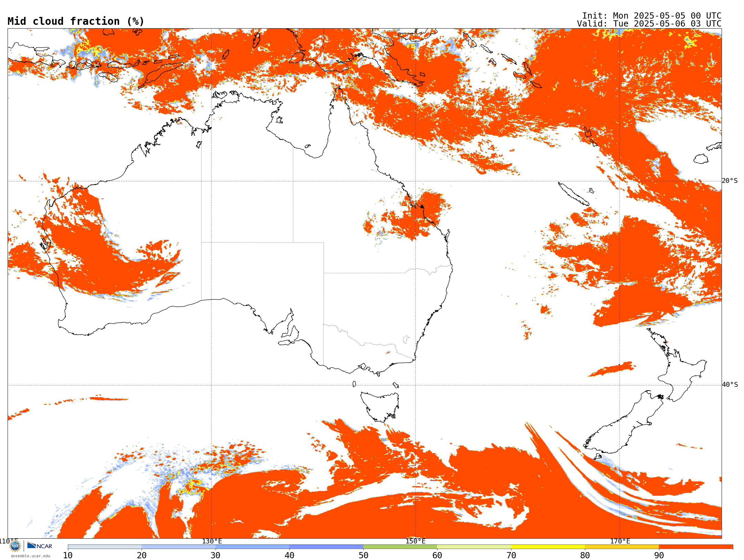Click the 'Mid cloud fraction (%)' title
Viewport: 744px width, 560px height.
(x=76, y=21)
